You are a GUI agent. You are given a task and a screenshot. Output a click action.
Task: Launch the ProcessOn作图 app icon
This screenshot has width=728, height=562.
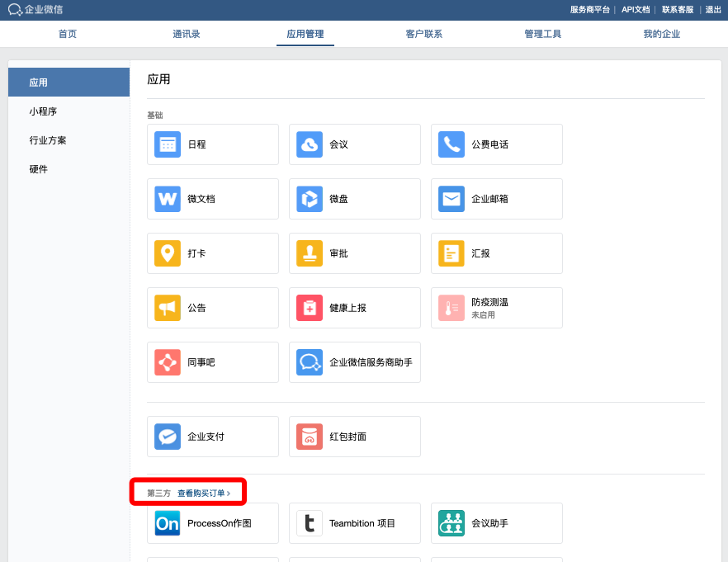168,523
